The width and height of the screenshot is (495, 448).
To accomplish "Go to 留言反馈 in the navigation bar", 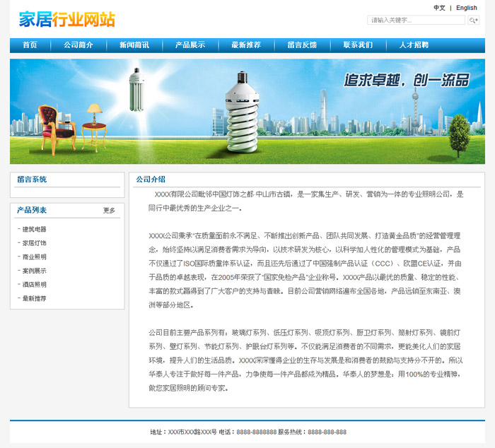I will pos(302,45).
